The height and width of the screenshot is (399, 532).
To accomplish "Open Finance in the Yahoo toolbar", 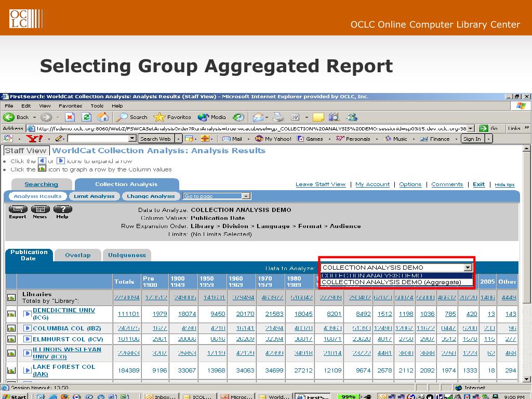I will pyautogui.click(x=435, y=139).
